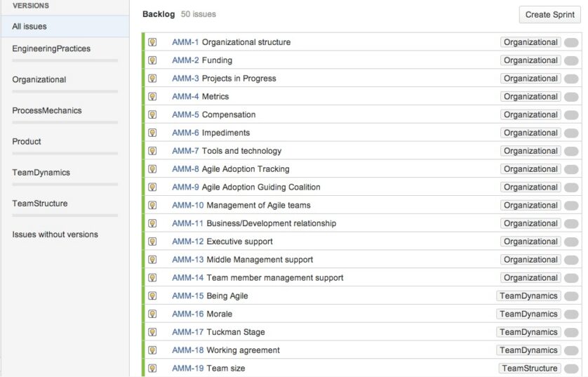Screen dimensions: 588x377
Task: Click the issue icon for AMM-13
Action: (152, 260)
